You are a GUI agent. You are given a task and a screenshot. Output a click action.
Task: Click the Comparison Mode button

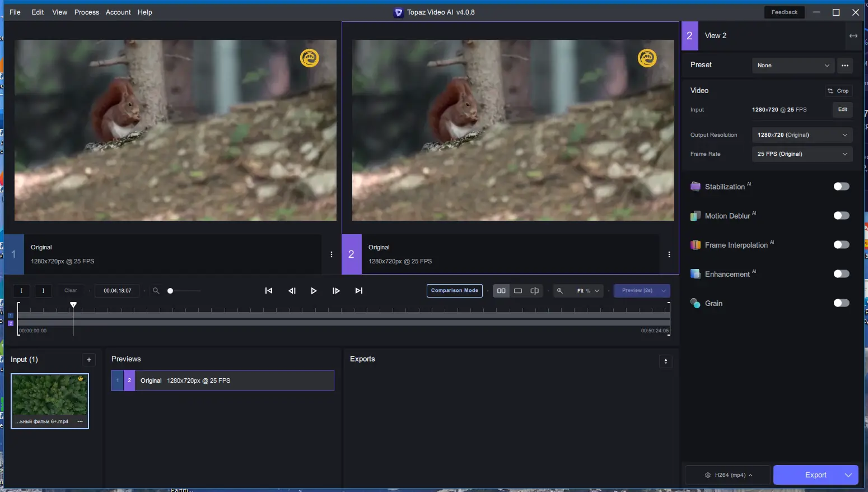pyautogui.click(x=454, y=291)
